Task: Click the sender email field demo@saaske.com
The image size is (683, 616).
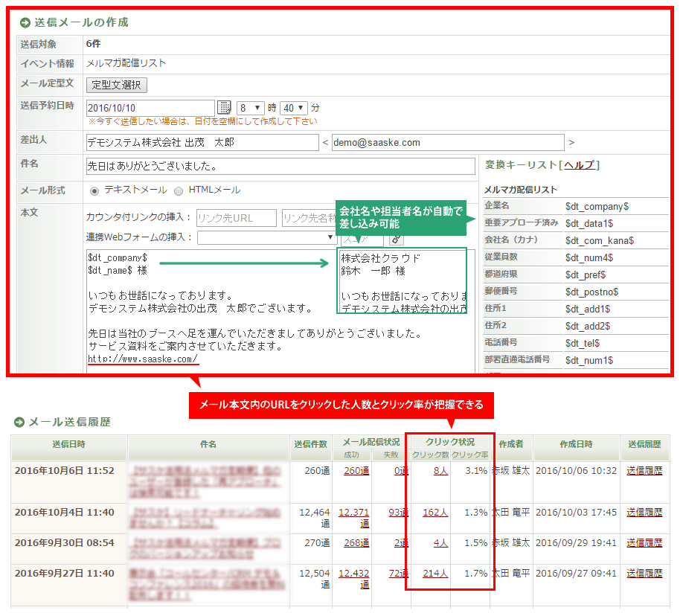Action: point(448,142)
